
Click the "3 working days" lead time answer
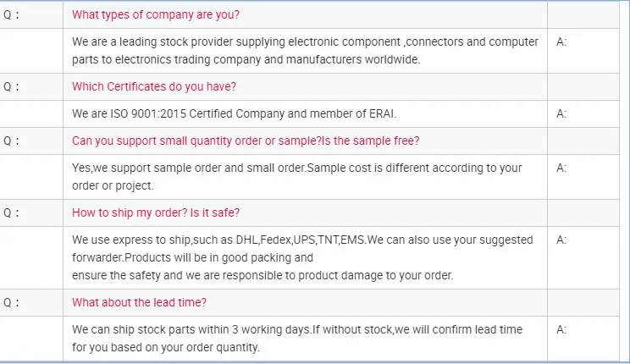296,338
